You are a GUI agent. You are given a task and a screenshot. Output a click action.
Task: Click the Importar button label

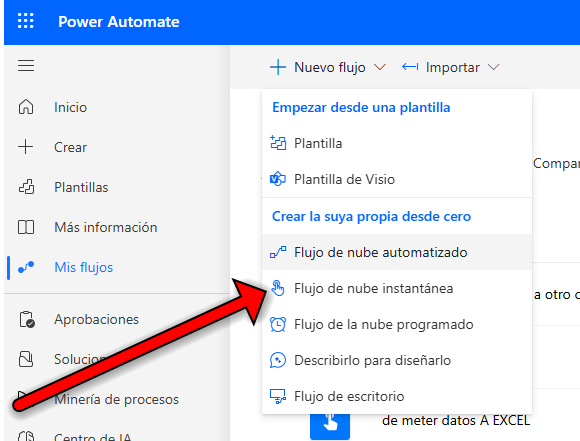[x=453, y=67]
